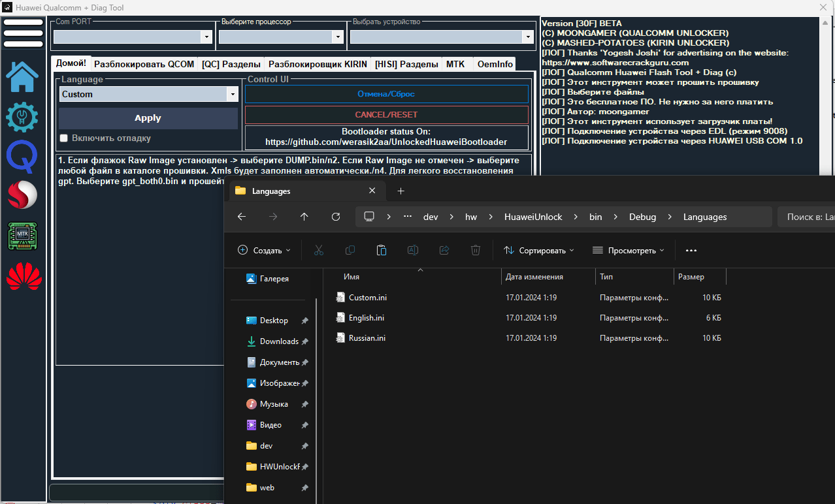Image resolution: width=835 pixels, height=504 pixels.
Task: Switch to the Домой! tab
Action: point(71,63)
